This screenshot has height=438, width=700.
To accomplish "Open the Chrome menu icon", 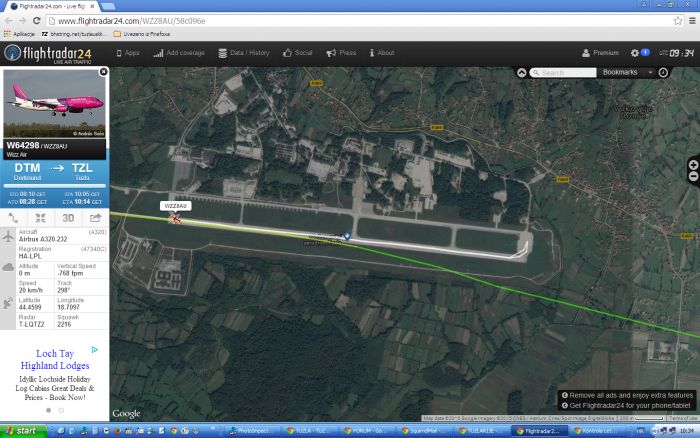I will 692,21.
